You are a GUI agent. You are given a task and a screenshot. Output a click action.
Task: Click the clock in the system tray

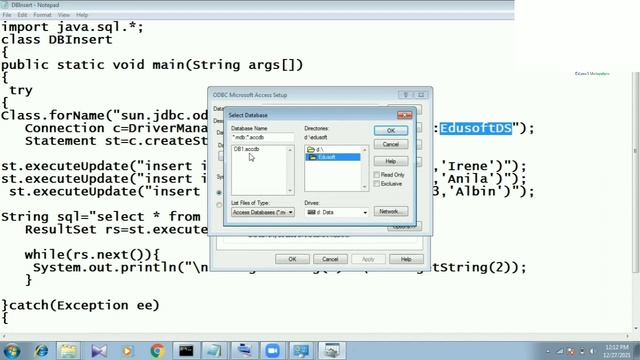click(617, 351)
